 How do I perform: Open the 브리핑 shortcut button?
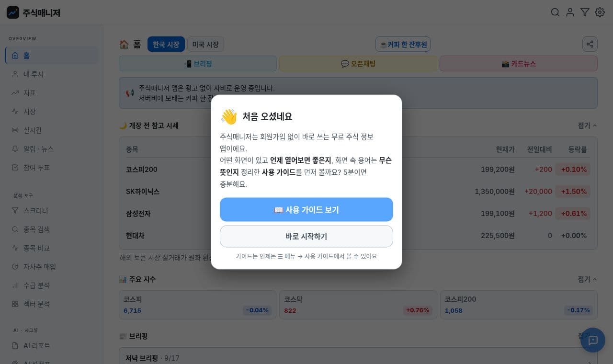pyautogui.click(x=198, y=64)
